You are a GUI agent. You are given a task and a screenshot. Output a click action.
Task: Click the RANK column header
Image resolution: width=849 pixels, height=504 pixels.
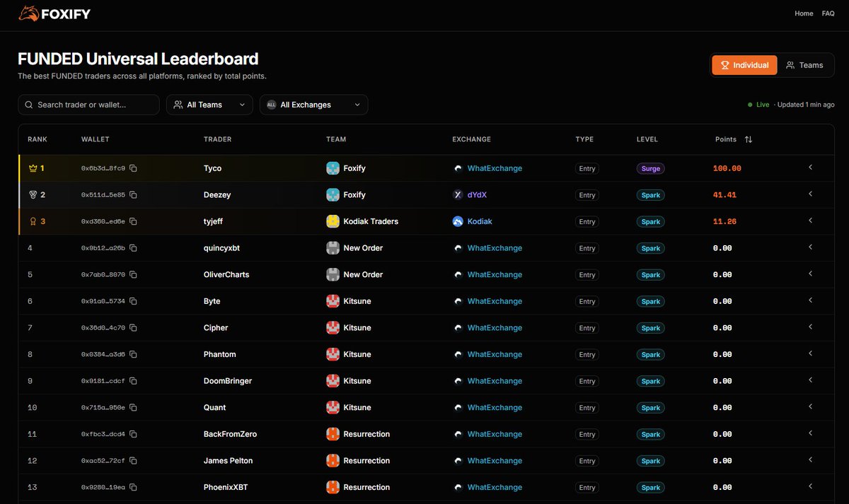click(37, 139)
